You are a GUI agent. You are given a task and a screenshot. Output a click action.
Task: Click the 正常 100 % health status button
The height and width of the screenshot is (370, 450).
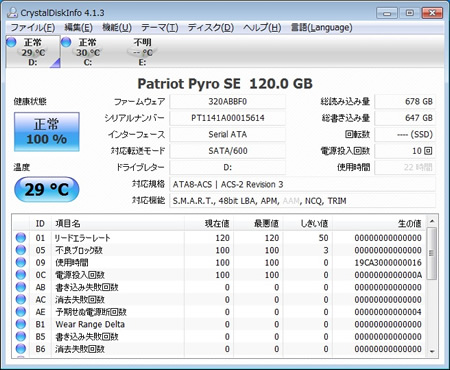47,132
